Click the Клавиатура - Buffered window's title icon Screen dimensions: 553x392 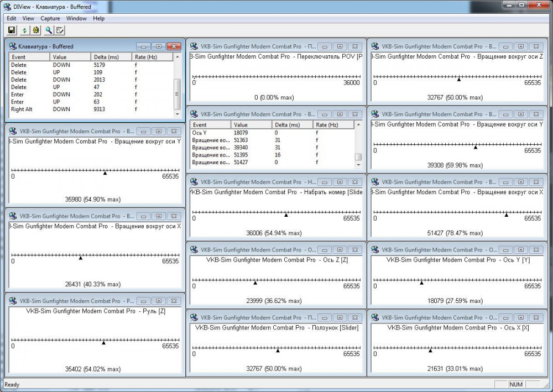[x=13, y=46]
